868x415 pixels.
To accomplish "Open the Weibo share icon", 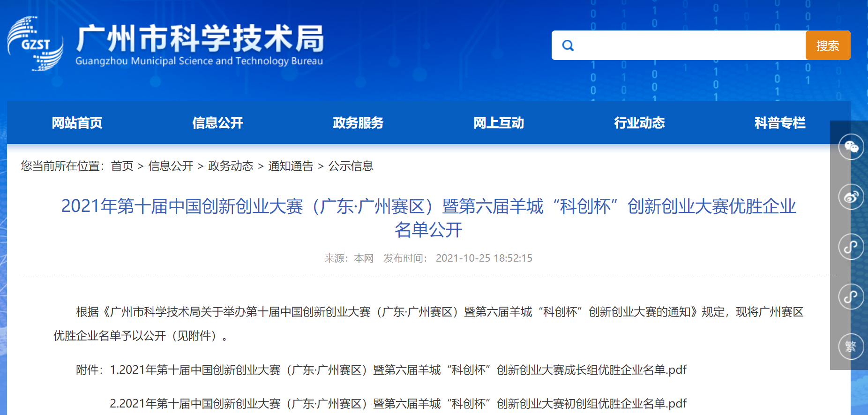I will (x=851, y=196).
